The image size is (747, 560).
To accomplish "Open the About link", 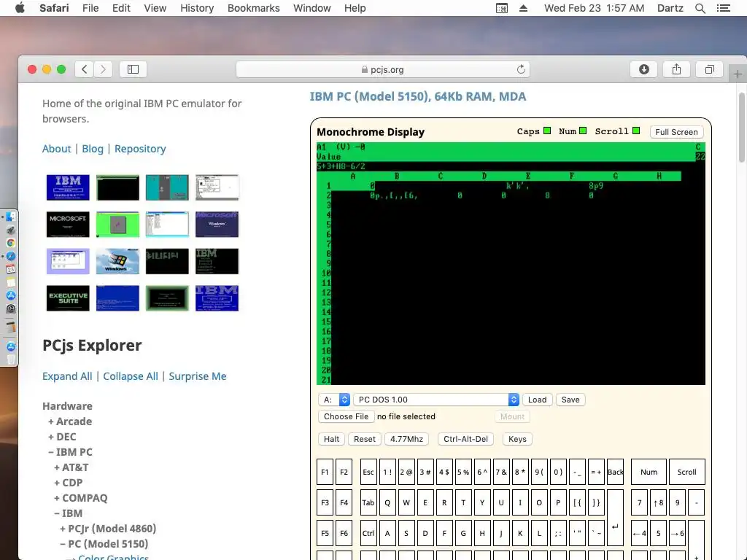I will point(56,149).
